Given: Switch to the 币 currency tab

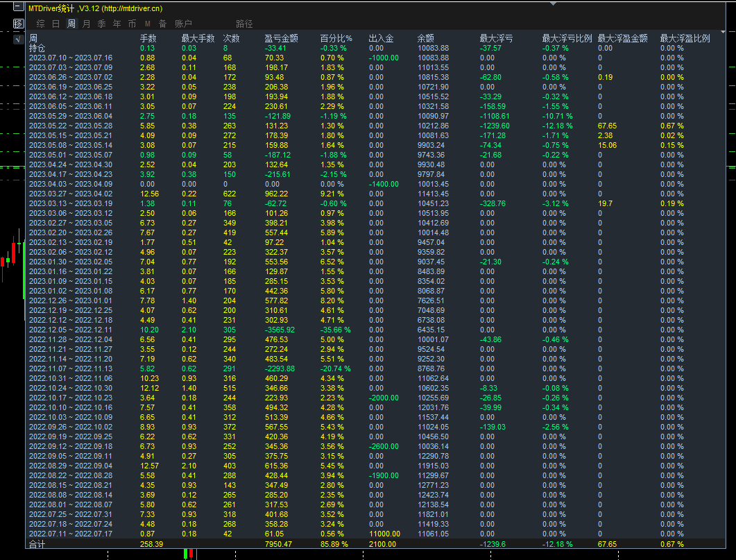Looking at the screenshot, I should [x=132, y=24].
